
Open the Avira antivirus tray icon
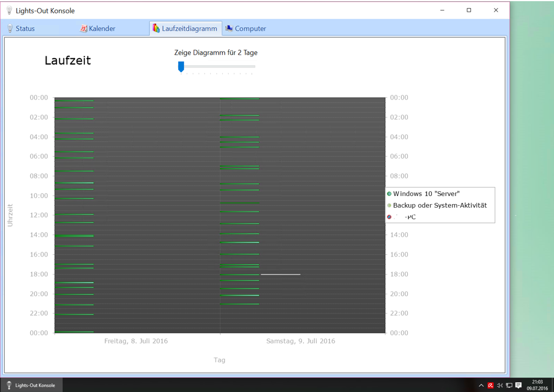click(x=491, y=386)
